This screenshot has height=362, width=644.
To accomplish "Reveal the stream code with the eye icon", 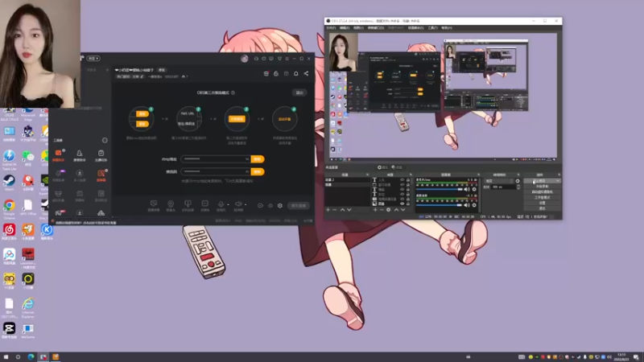I will click(x=247, y=171).
